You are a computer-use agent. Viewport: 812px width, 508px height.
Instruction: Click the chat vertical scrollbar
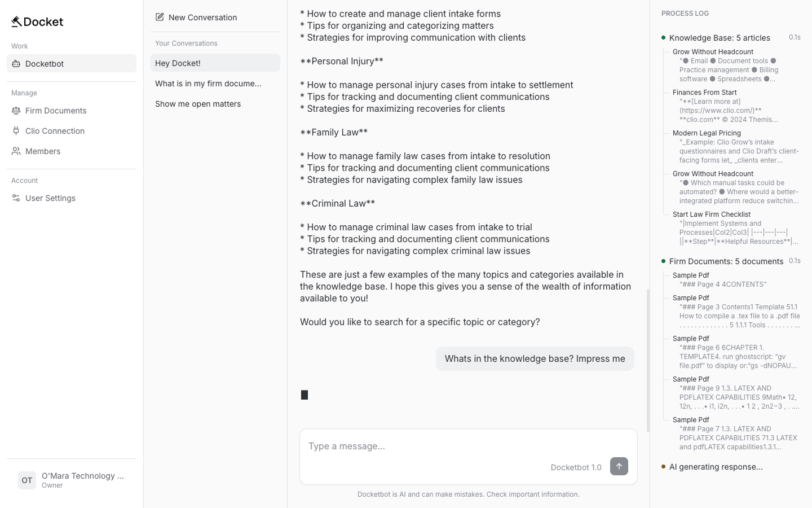pyautogui.click(x=648, y=360)
